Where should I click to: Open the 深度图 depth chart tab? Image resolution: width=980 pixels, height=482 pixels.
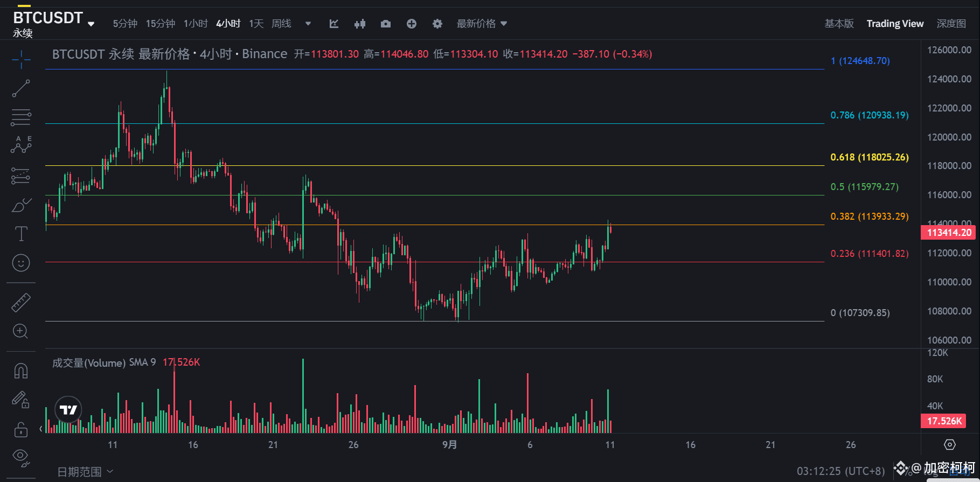(x=951, y=24)
